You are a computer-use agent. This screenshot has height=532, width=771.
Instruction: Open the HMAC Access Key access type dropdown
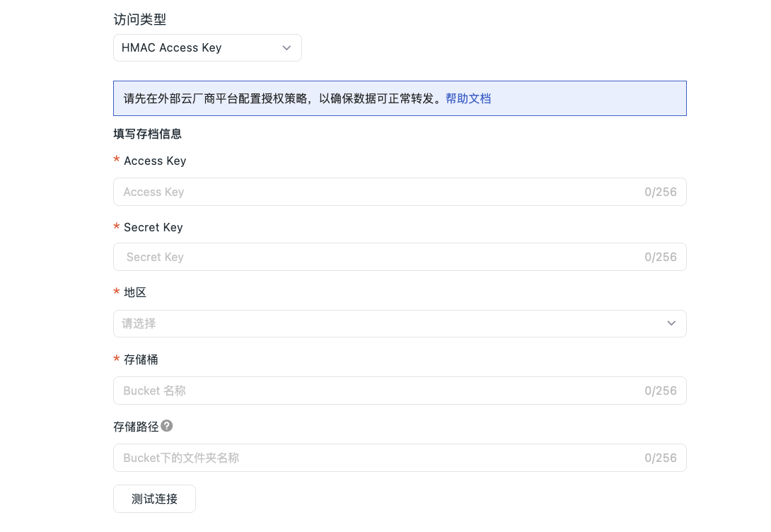207,47
